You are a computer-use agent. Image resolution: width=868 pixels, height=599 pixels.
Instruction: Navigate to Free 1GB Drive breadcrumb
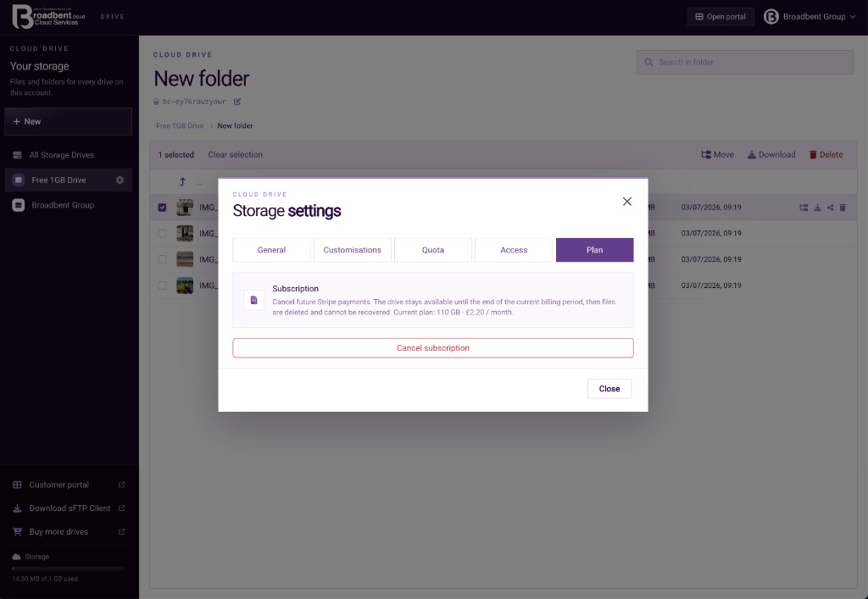180,125
